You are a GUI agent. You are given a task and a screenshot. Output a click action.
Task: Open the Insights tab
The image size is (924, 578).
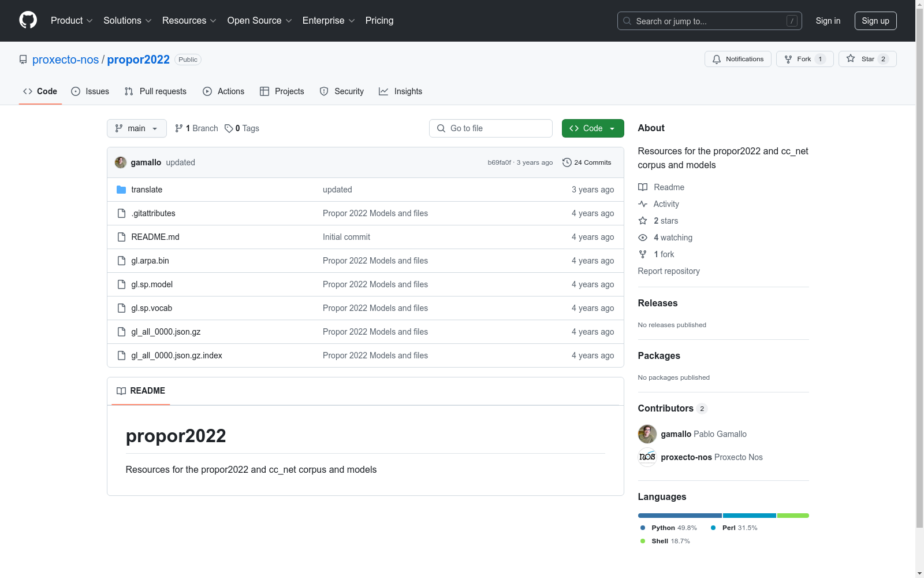401,91
